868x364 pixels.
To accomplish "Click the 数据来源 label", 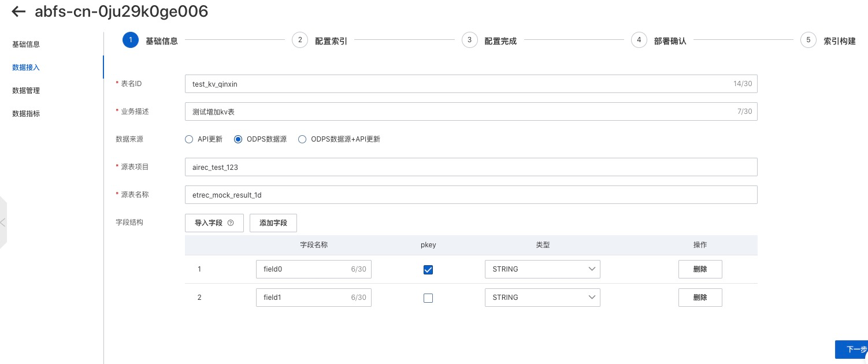I will pyautogui.click(x=129, y=139).
